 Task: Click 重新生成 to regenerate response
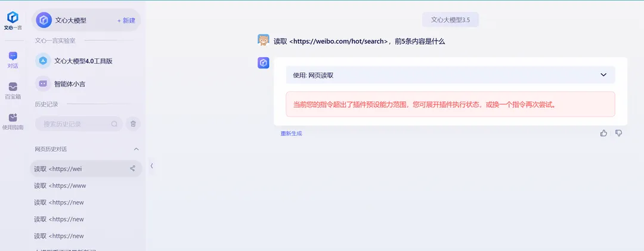291,134
